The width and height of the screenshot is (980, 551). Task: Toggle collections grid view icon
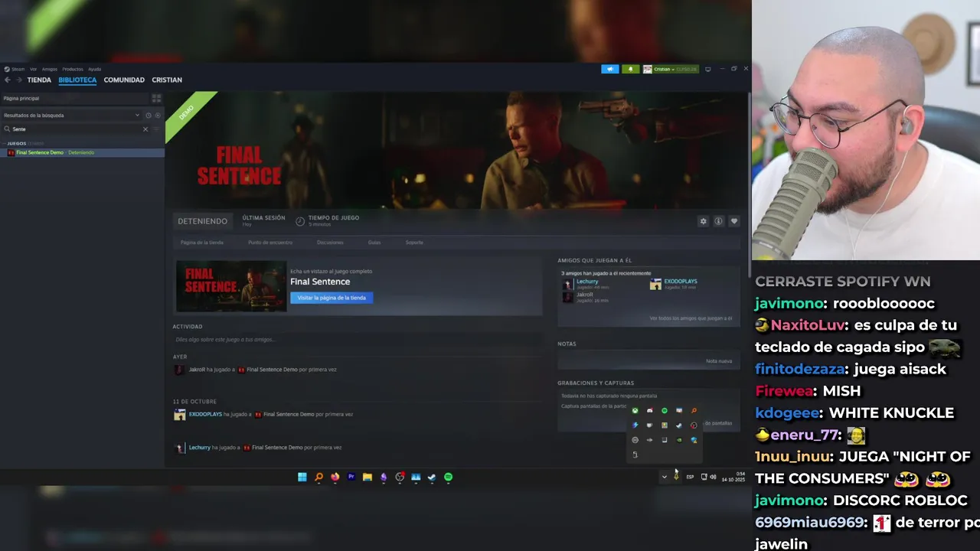[156, 98]
